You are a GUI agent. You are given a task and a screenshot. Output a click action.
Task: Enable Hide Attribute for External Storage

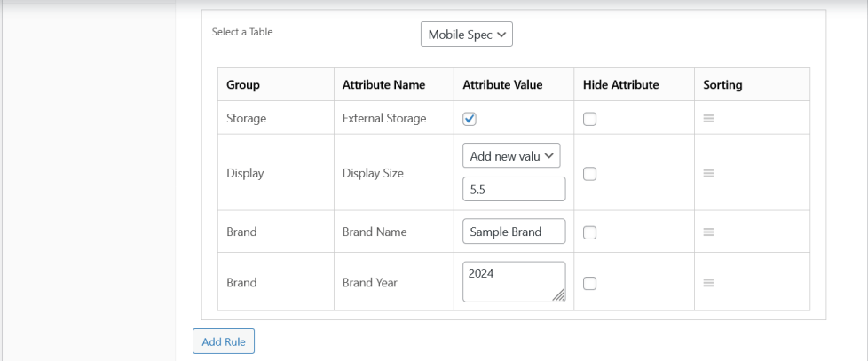pyautogui.click(x=589, y=119)
